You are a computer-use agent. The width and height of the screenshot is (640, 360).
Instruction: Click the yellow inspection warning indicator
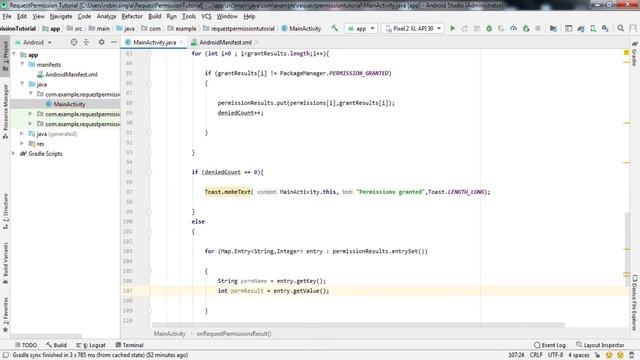tap(626, 53)
